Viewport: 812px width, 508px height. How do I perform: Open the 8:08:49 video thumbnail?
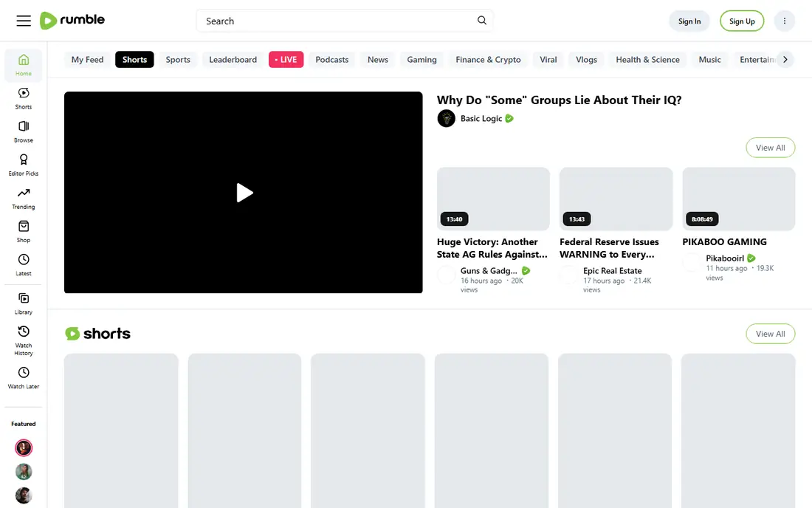pyautogui.click(x=738, y=199)
